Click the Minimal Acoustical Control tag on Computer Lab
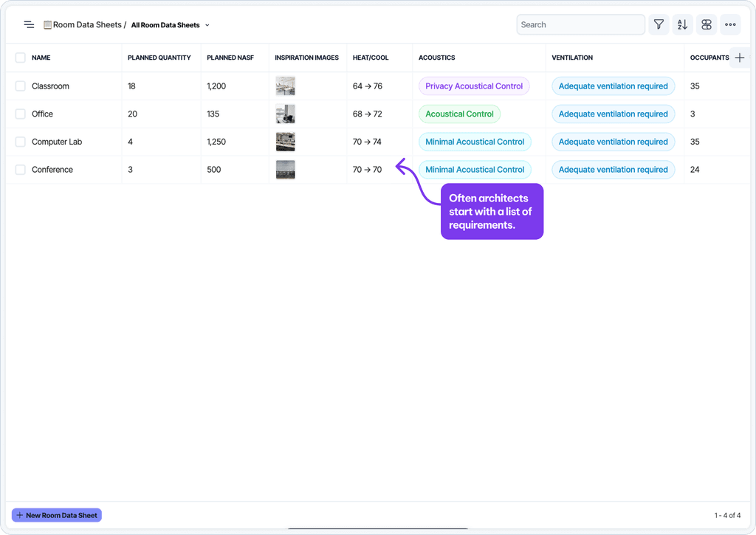The width and height of the screenshot is (756, 535). pos(475,142)
